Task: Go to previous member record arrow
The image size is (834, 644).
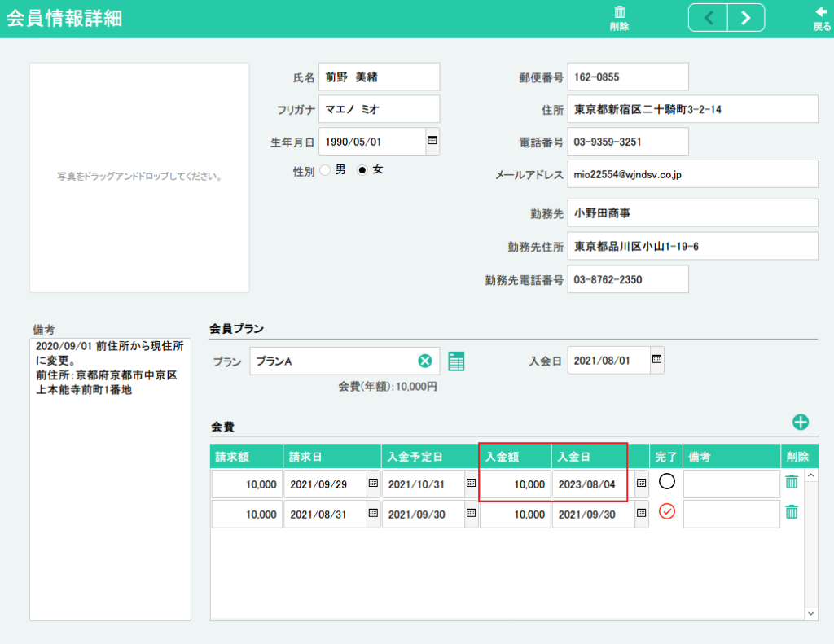Action: [x=708, y=18]
